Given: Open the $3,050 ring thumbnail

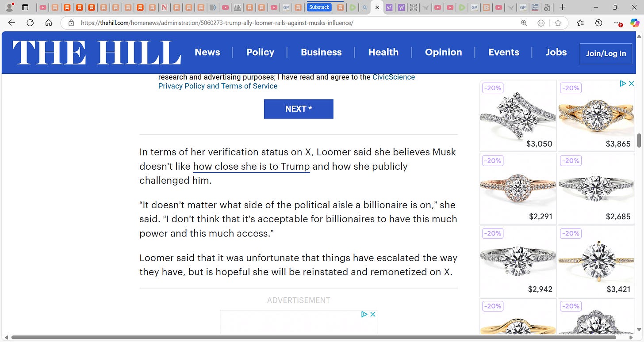Looking at the screenshot, I should click(x=518, y=116).
